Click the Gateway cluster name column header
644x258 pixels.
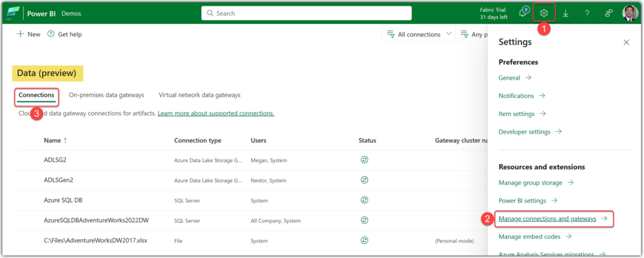pos(461,140)
